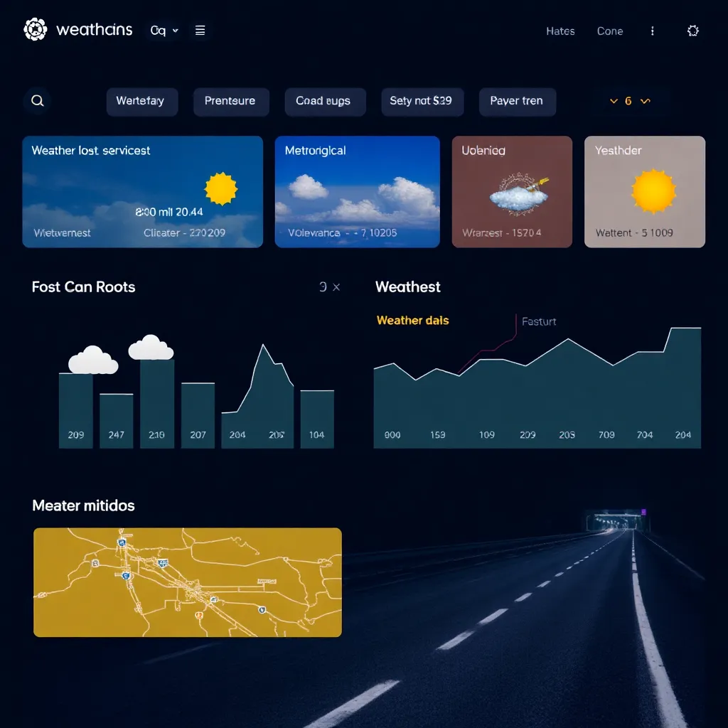Click the three-dot overflow icon near Cone

652,31
